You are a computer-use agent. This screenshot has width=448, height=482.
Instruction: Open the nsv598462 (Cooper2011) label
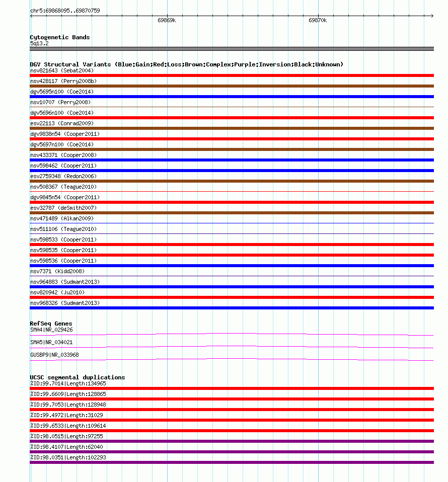click(63, 166)
